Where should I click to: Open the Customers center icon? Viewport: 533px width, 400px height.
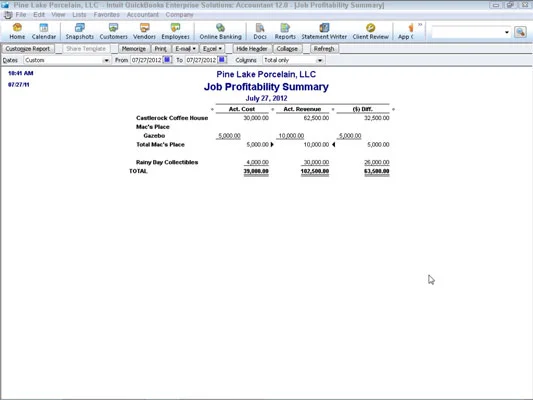coord(114,31)
